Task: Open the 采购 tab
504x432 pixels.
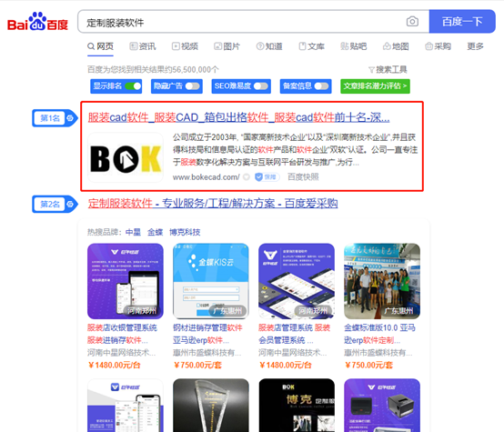Action: (438, 46)
